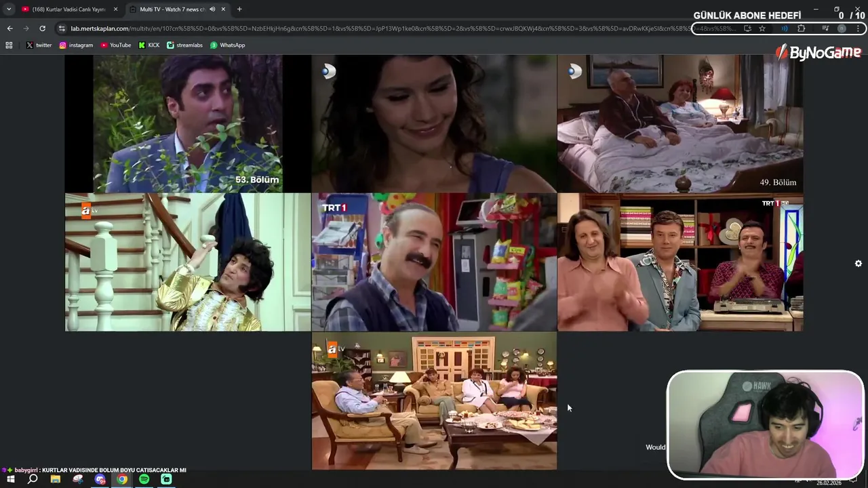Viewport: 868px width, 488px height.
Task: Open the site information icon in address bar
Action: click(x=62, y=28)
